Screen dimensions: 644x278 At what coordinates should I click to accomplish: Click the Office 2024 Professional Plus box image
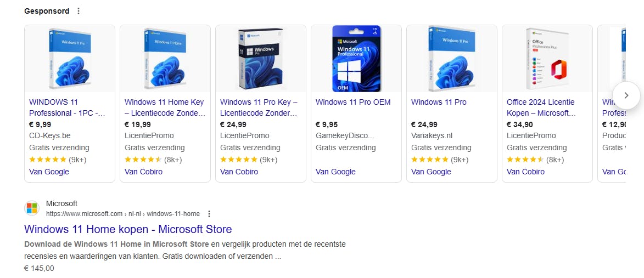pos(547,59)
